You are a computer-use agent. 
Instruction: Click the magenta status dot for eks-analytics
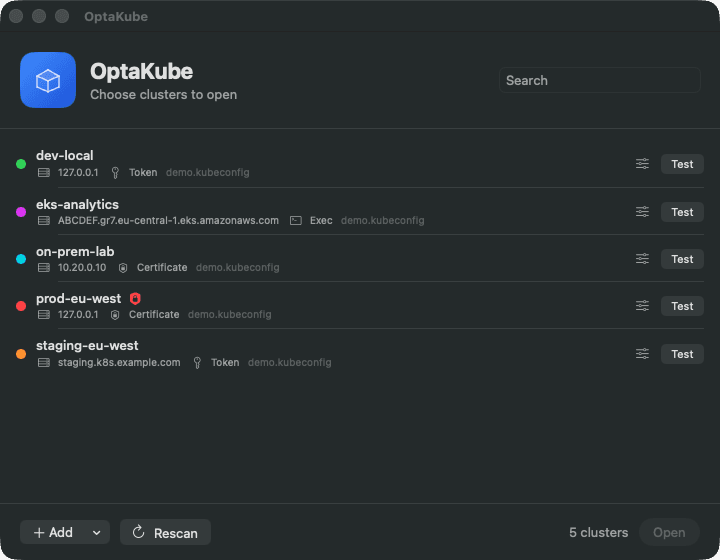[x=21, y=212]
